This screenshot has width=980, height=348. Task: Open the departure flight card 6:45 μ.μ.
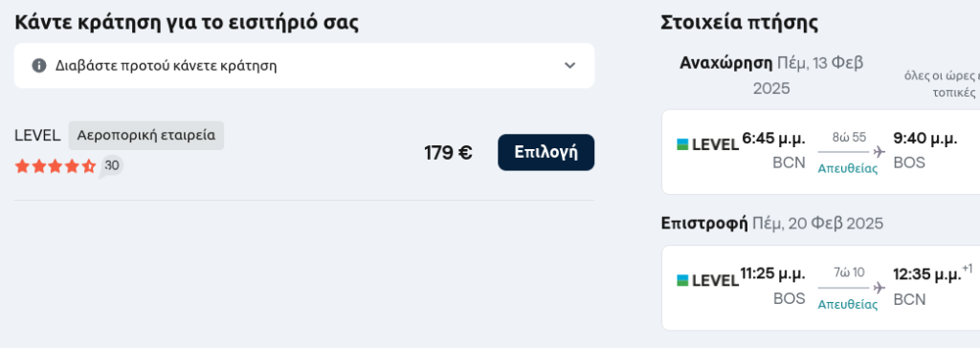[x=820, y=152]
